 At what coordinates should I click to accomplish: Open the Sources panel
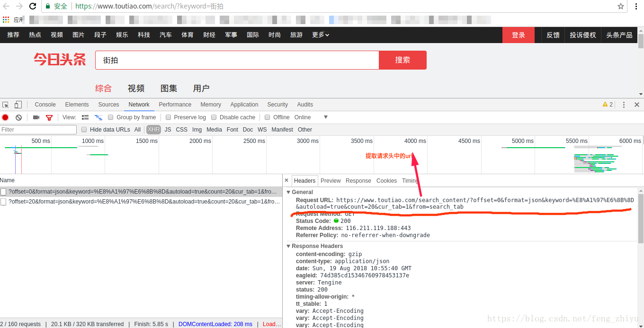pyautogui.click(x=108, y=105)
